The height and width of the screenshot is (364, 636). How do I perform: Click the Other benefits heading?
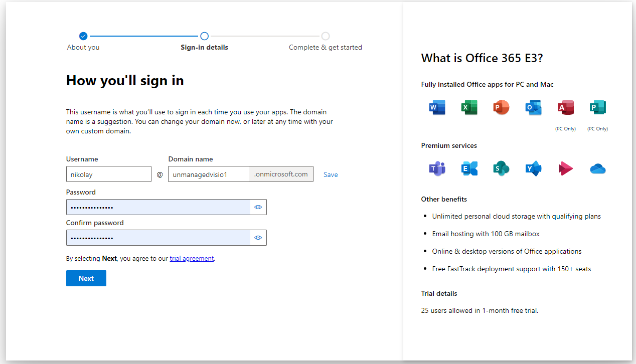pos(444,199)
